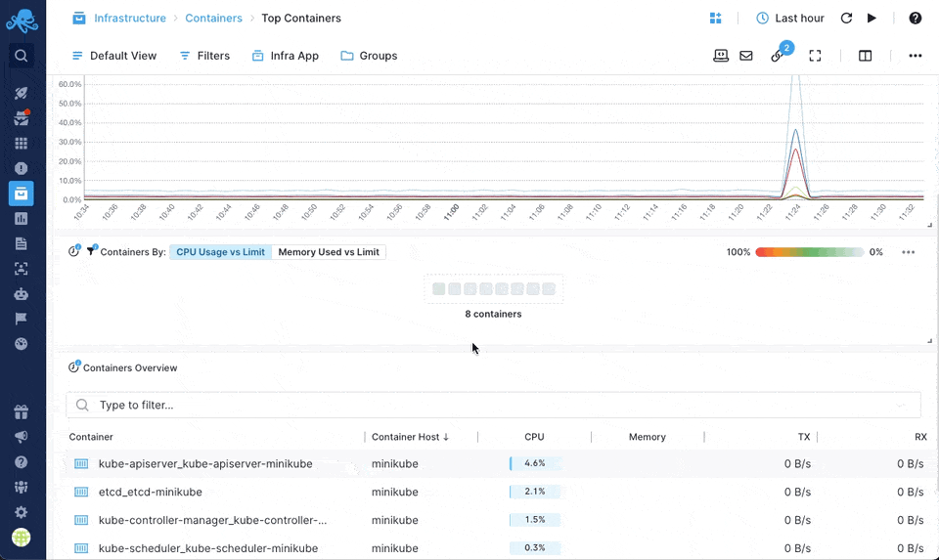
Task: Open the apps grid icon in sidebar
Action: (21, 143)
